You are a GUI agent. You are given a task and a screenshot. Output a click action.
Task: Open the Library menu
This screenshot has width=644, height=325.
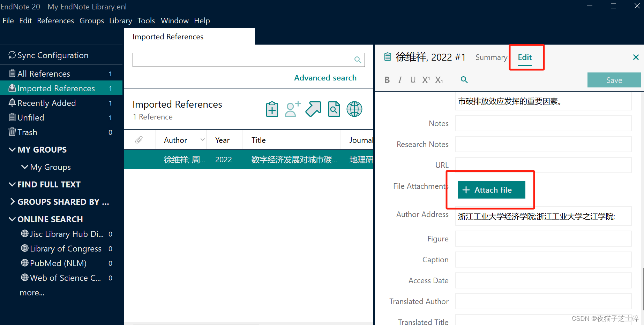(x=120, y=21)
